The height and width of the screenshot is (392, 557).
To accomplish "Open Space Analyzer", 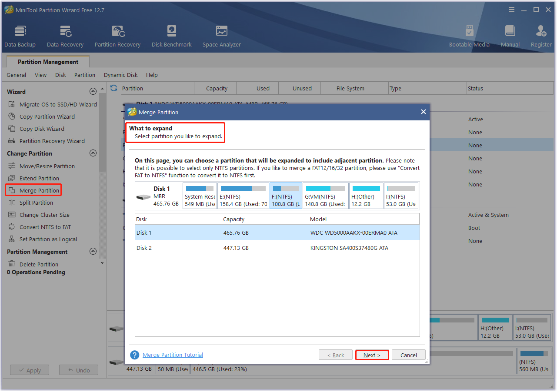I will tap(221, 36).
